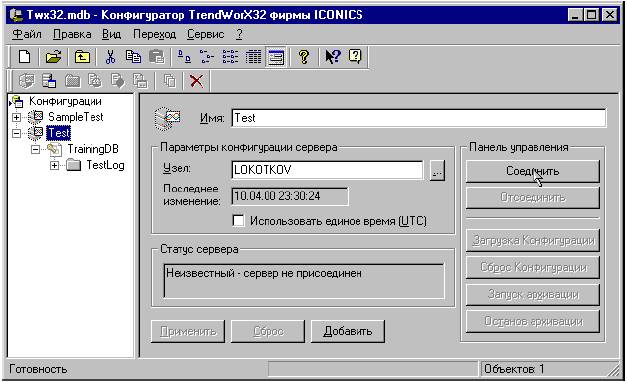The image size is (627, 382).
Task: Click the Применить button
Action: pyautogui.click(x=188, y=331)
